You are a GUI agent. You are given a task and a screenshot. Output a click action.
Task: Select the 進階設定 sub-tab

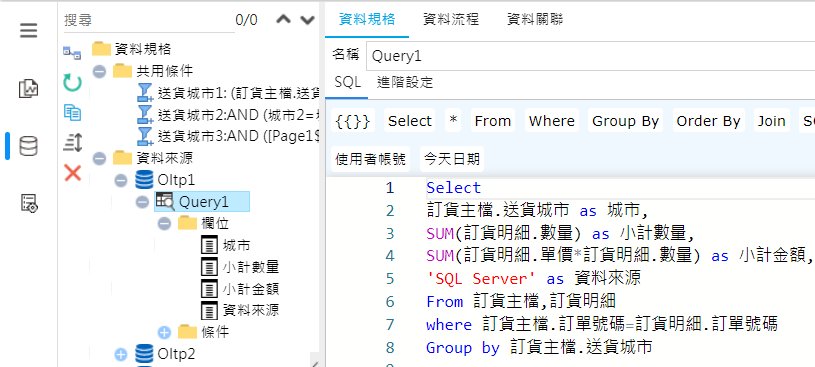(405, 83)
